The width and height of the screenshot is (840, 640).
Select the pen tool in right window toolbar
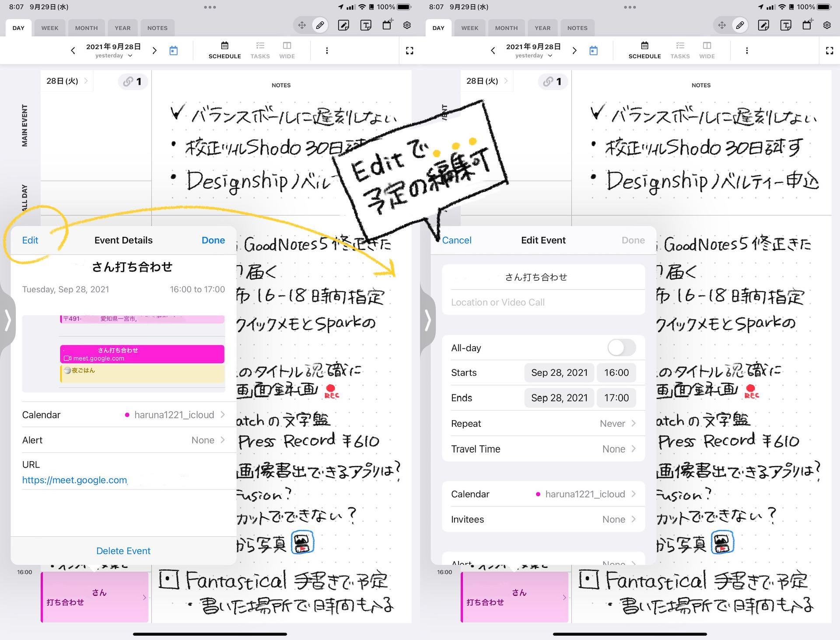point(740,25)
